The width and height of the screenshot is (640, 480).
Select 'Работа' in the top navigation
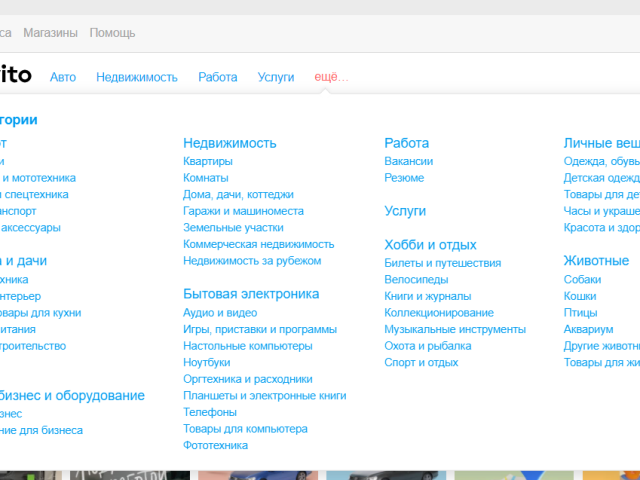tap(218, 77)
